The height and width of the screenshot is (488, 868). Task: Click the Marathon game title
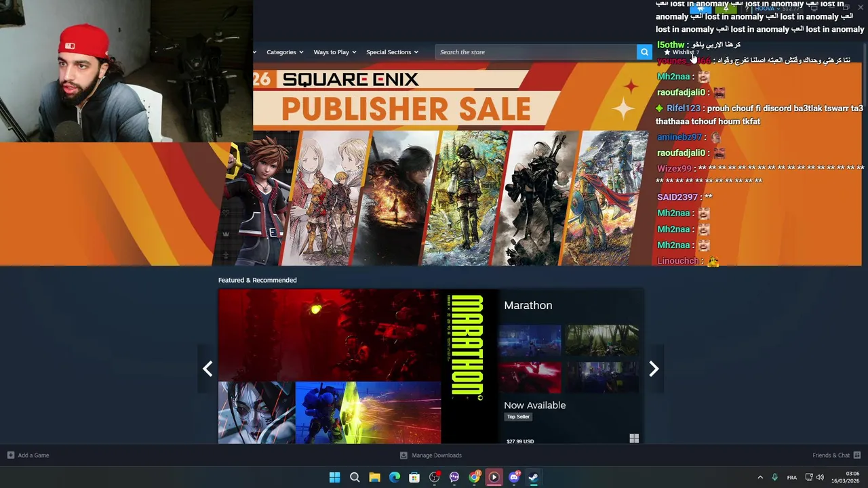tap(528, 306)
